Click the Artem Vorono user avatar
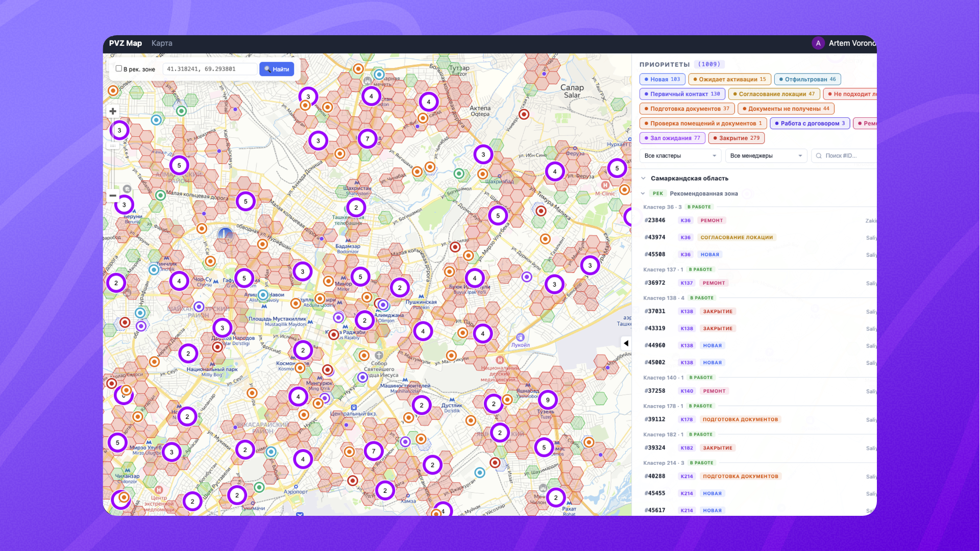 click(818, 43)
